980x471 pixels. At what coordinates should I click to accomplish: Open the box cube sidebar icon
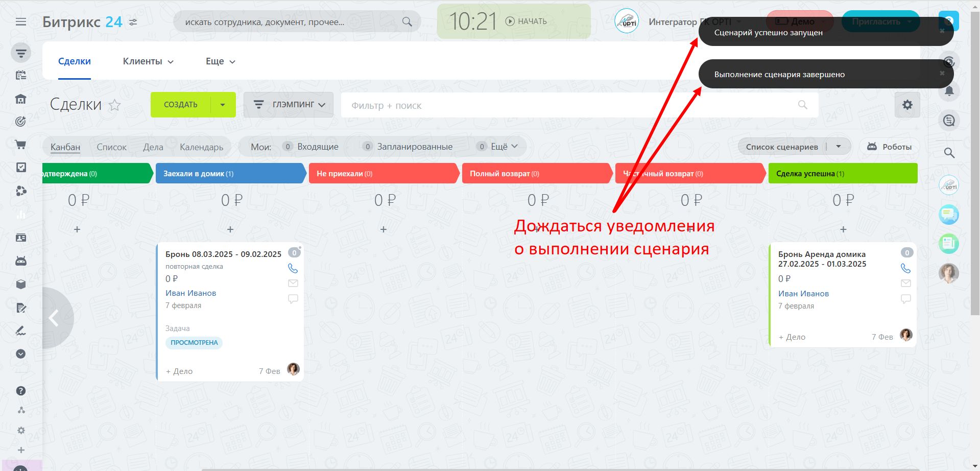21,285
